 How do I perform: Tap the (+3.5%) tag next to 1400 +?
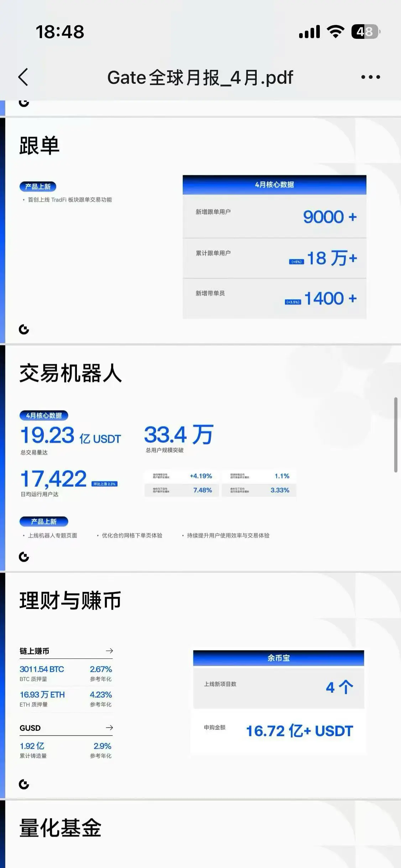point(293,302)
